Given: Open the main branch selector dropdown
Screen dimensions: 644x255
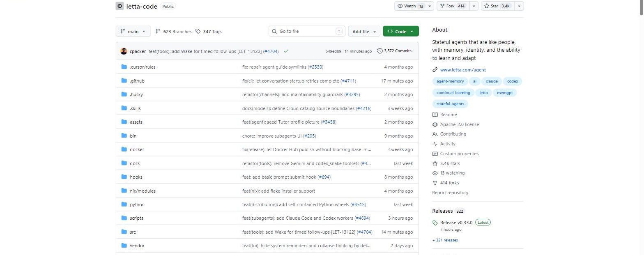Looking at the screenshot, I should [x=133, y=32].
